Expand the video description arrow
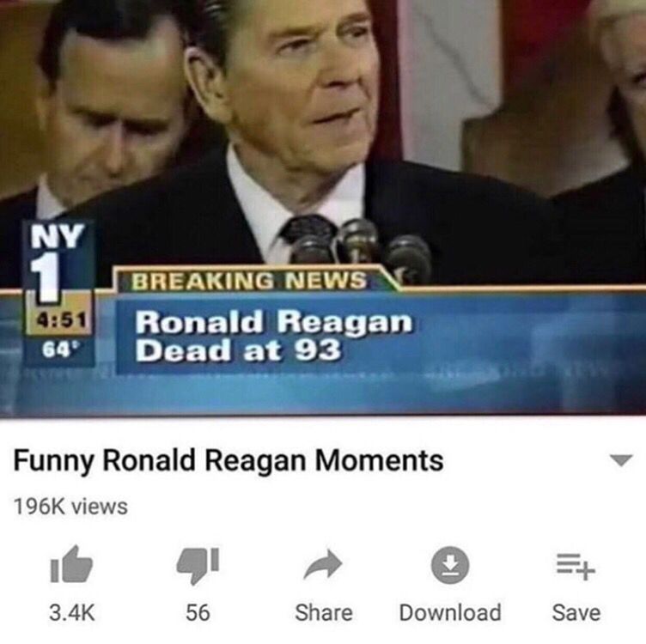The width and height of the screenshot is (646, 644). 621,460
